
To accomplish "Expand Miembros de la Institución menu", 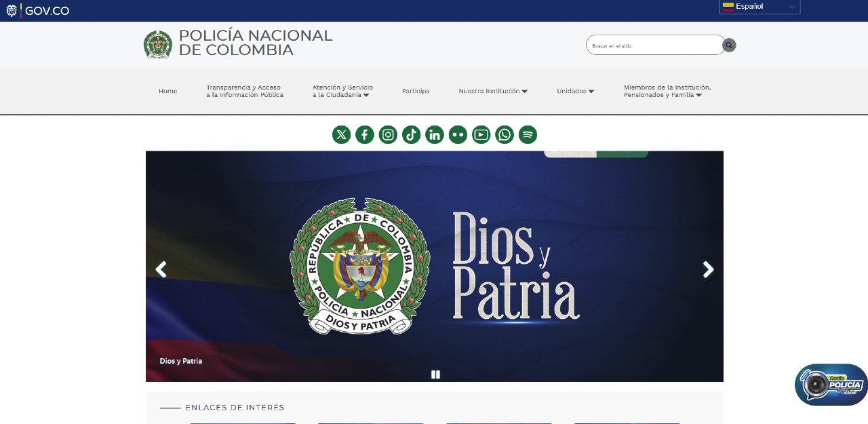I will point(667,91).
